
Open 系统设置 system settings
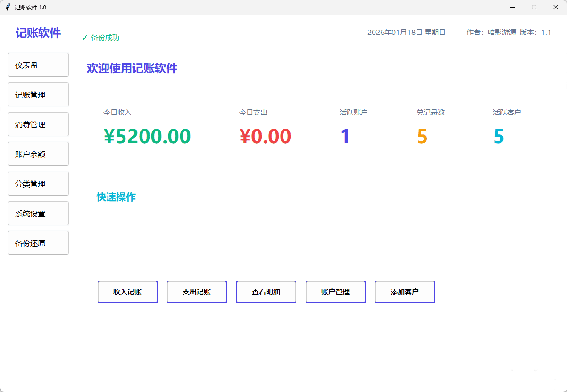(38, 213)
